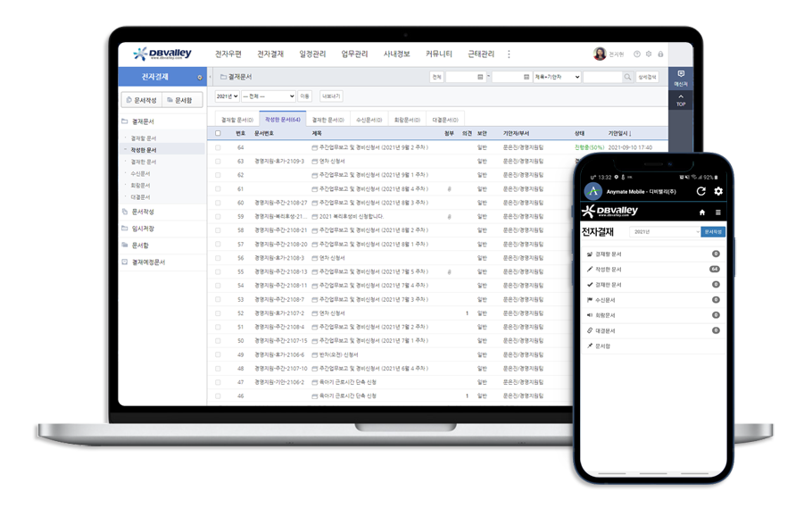
Task: Click the 문서작성 button in the sidebar top
Action: click(141, 100)
